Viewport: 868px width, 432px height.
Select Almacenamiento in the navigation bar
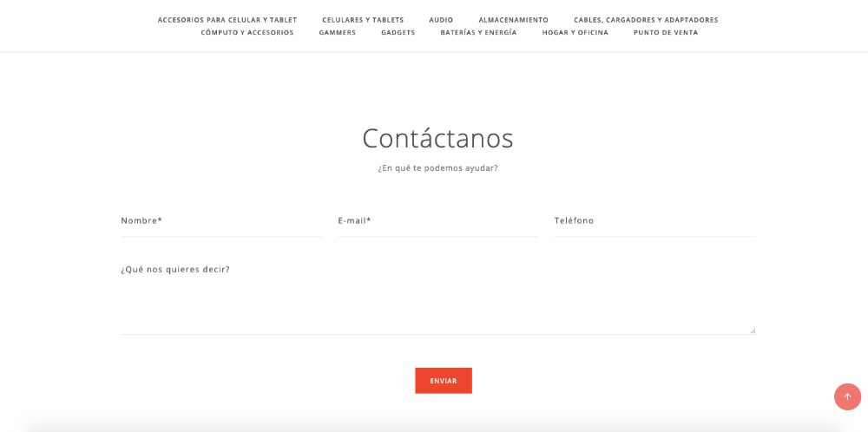513,20
